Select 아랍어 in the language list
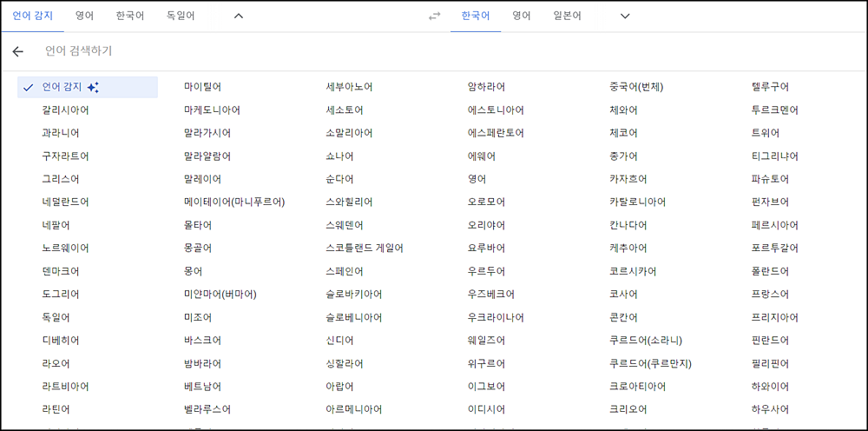The height and width of the screenshot is (431, 868). [340, 386]
